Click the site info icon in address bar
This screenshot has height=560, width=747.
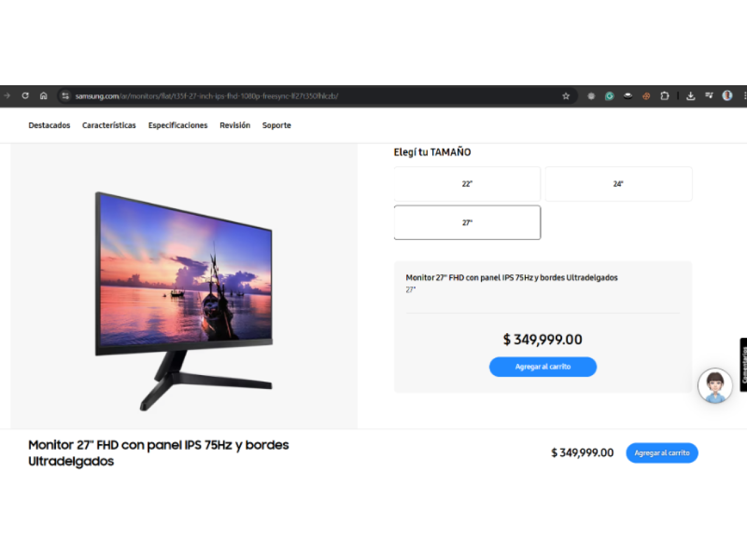(x=65, y=96)
